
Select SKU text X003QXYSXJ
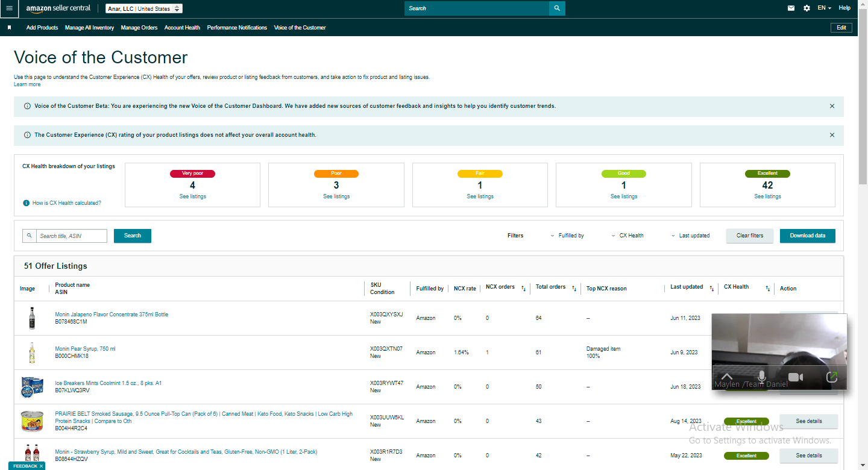[386, 315]
